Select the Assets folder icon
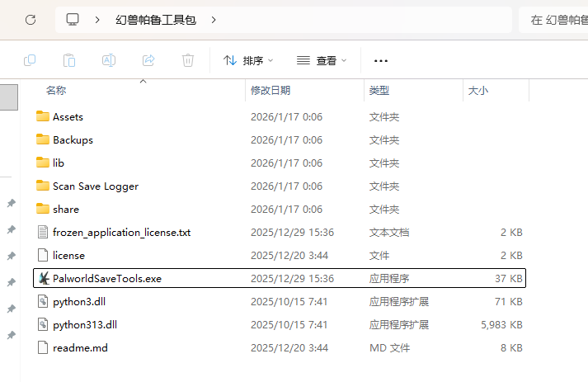 [x=44, y=116]
